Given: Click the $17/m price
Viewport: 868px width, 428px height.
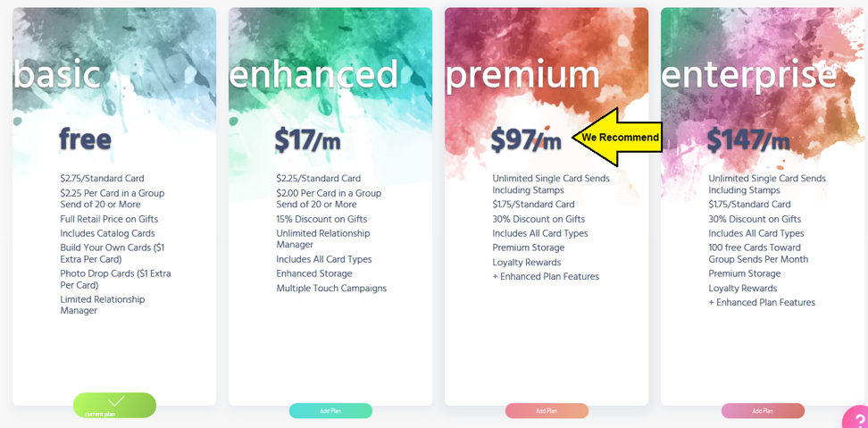Looking at the screenshot, I should click(308, 140).
